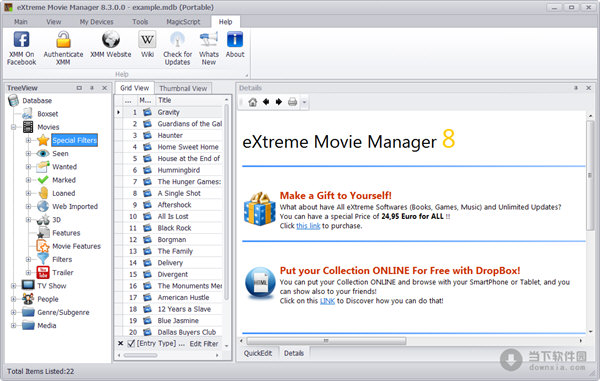
Task: Go to Home in Details toolbar
Action: coord(253,102)
